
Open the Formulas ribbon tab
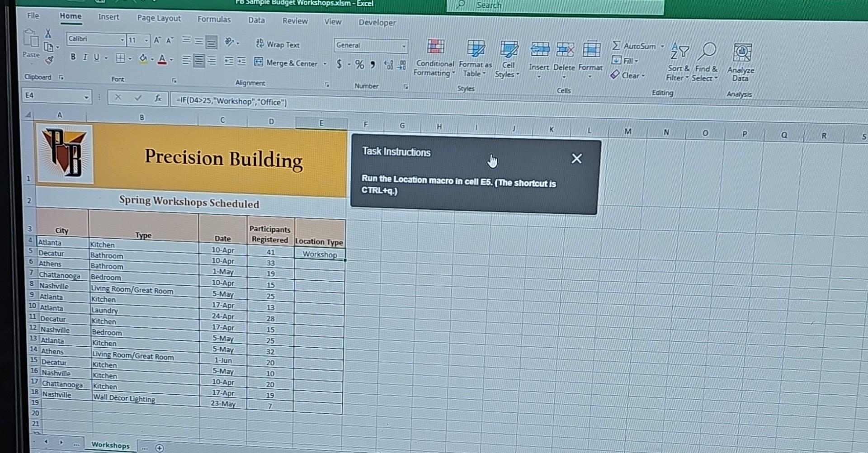[x=214, y=19]
